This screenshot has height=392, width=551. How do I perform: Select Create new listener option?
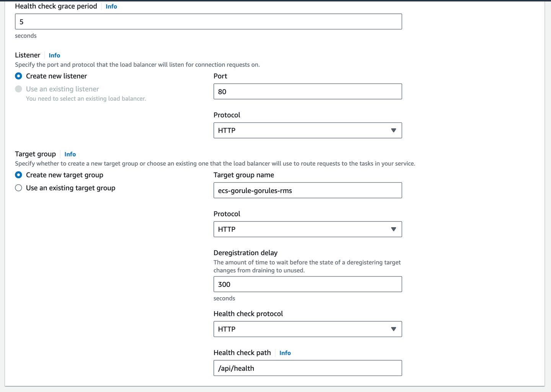(18, 76)
